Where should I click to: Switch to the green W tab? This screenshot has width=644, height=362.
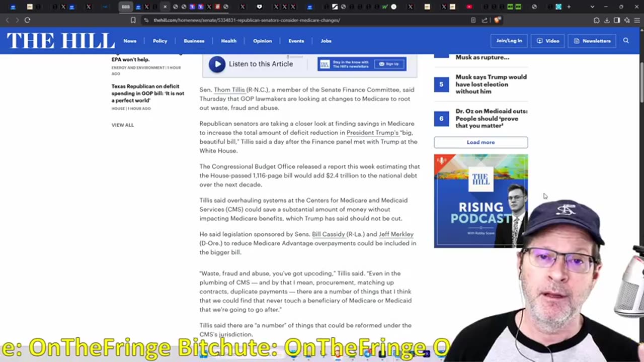[x=385, y=7]
